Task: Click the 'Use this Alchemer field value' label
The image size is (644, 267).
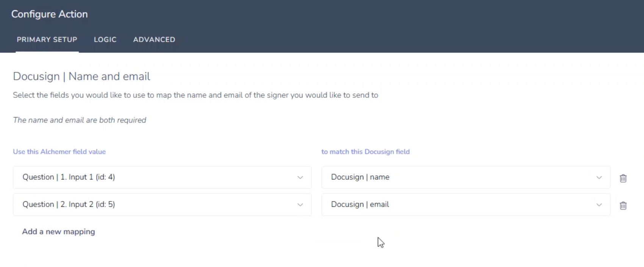Action: (59, 152)
